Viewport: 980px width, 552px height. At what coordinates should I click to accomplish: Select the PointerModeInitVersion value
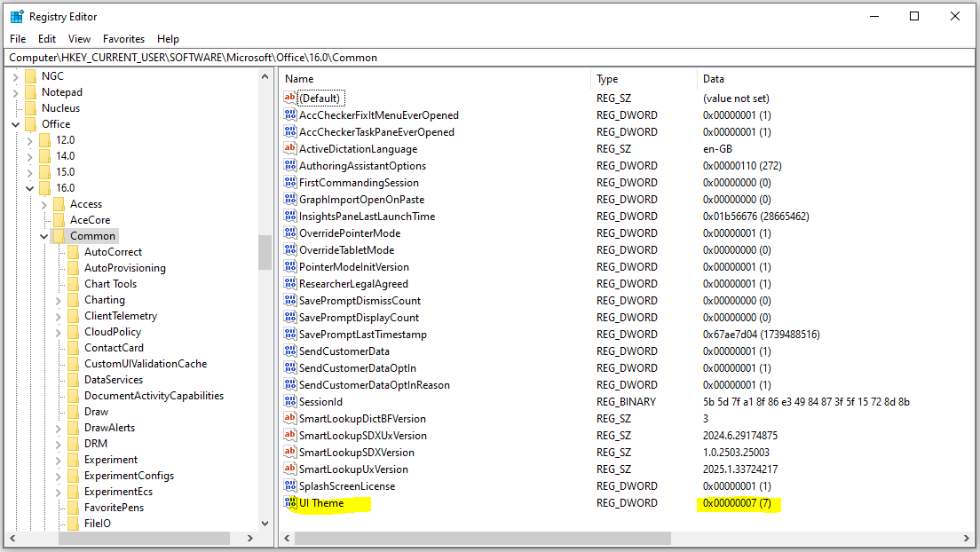pyautogui.click(x=354, y=267)
